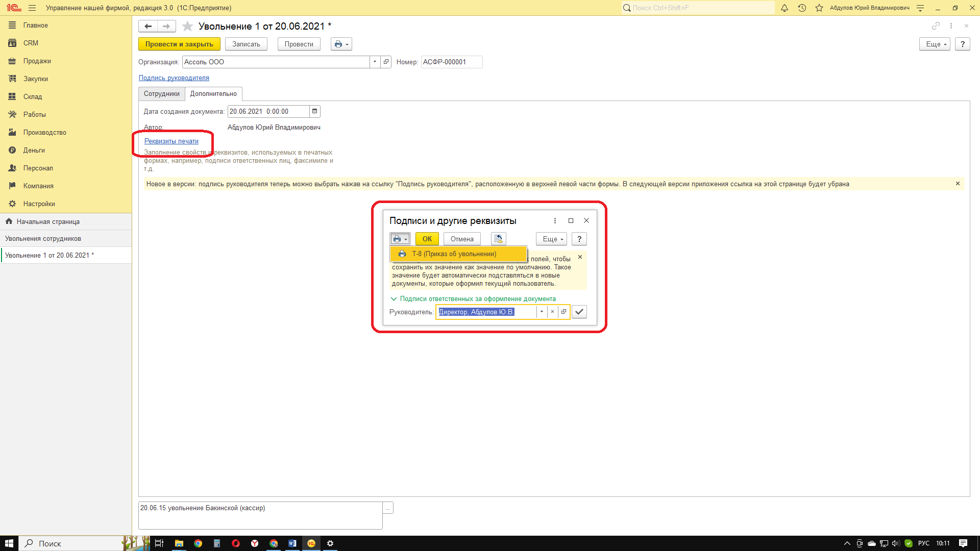Open the Компания section
Viewport: 980px width, 551px height.
(66, 186)
